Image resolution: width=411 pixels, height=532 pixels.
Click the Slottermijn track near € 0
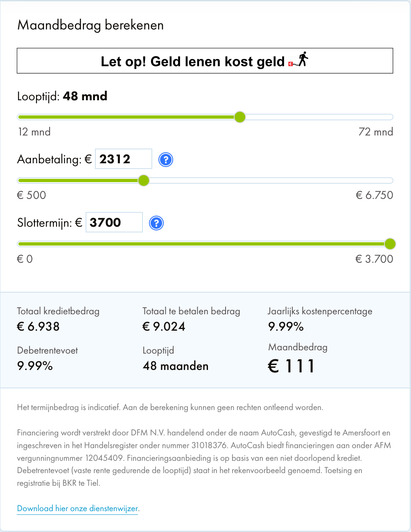click(x=25, y=244)
